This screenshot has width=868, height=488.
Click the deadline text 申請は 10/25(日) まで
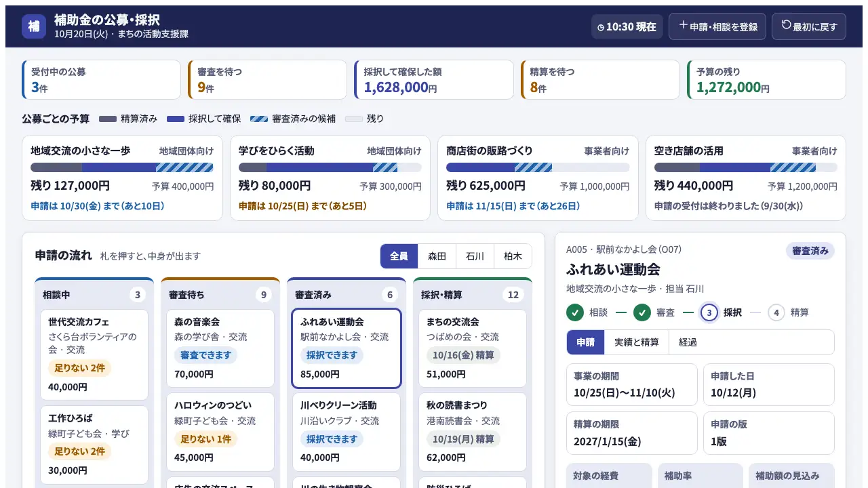point(302,206)
